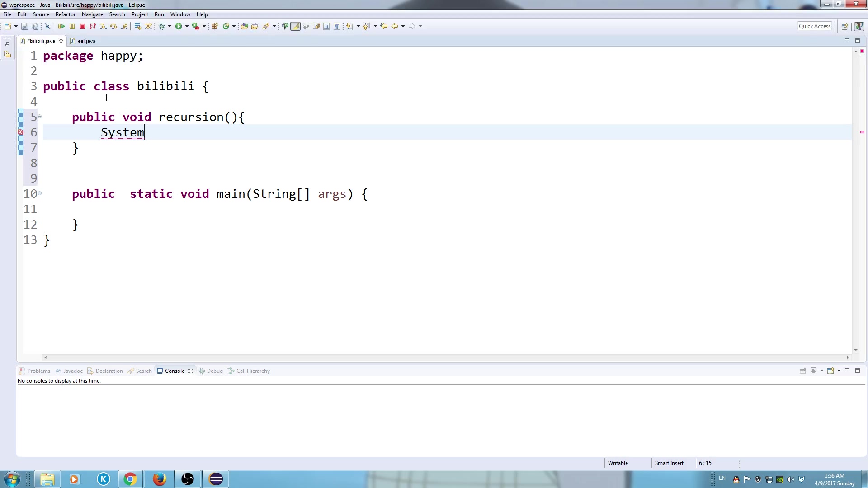This screenshot has height=488, width=868.
Task: Expand the New file dropdown arrow
Action: pos(16,27)
